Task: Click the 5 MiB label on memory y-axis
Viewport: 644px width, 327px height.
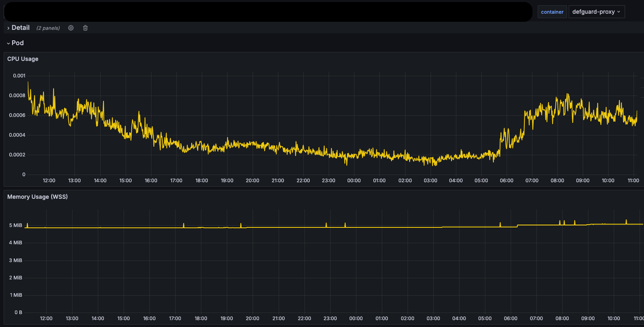Action: point(16,225)
